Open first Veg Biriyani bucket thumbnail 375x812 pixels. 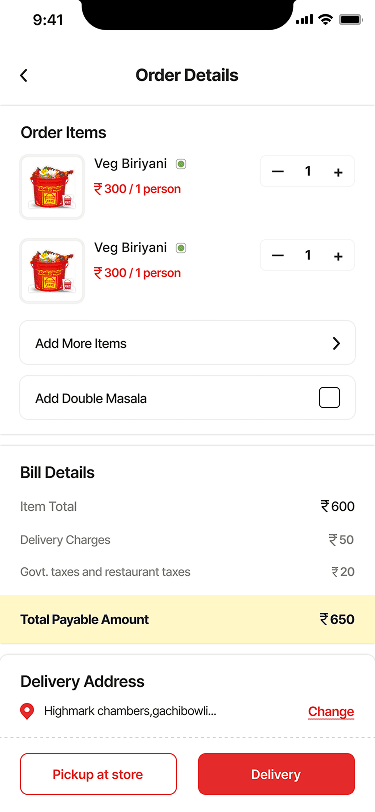52,187
